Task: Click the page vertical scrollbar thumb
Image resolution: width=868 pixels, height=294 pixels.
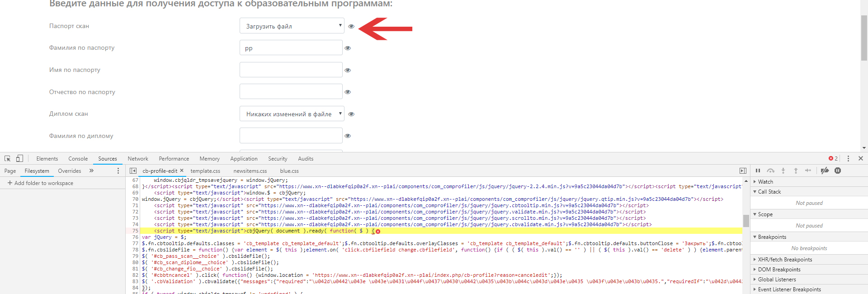Action: point(864,38)
